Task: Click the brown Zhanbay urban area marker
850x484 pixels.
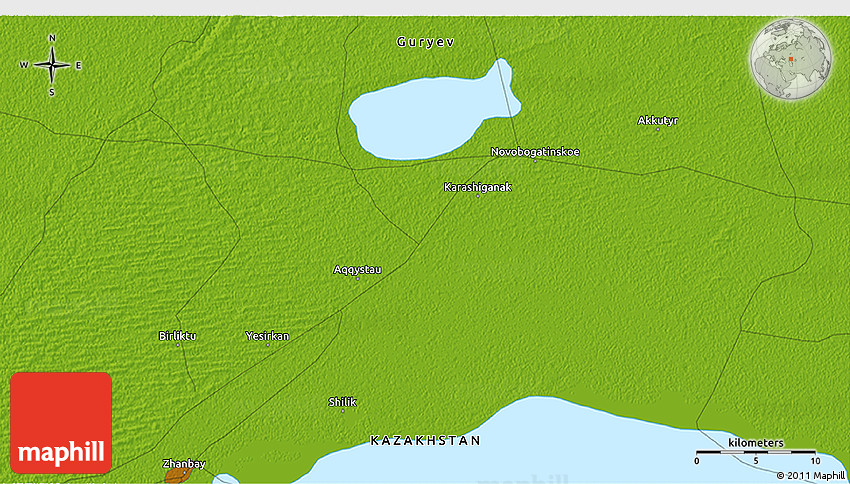Action: point(176,476)
